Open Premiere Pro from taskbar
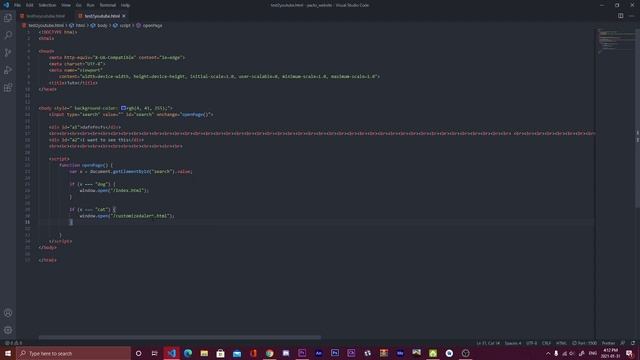 (302, 353)
